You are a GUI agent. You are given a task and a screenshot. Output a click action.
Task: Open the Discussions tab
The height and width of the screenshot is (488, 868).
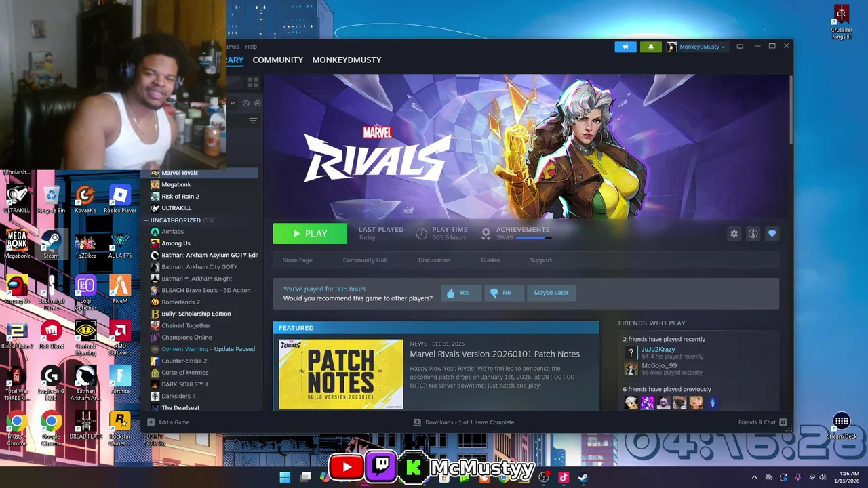(x=434, y=260)
